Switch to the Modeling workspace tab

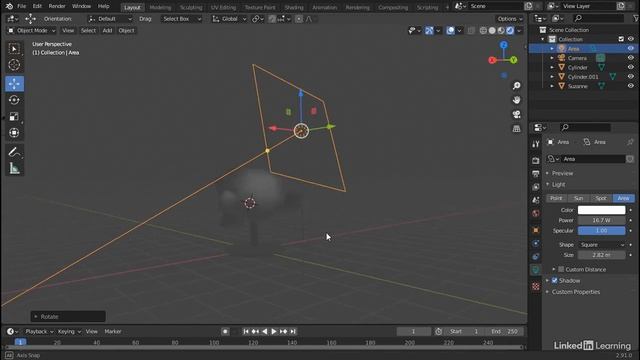(160, 7)
